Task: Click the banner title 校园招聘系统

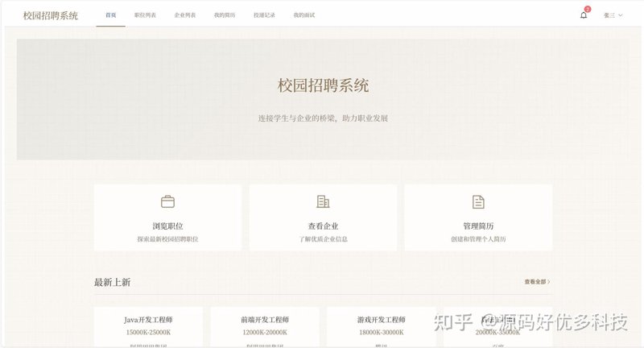Action: 323,85
